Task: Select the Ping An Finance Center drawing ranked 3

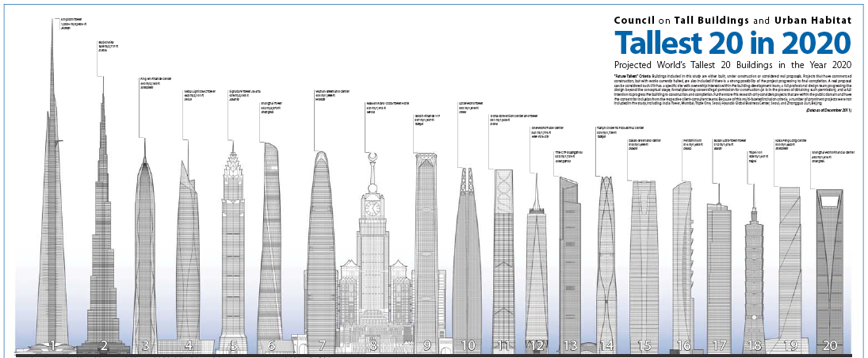Action: point(145,246)
